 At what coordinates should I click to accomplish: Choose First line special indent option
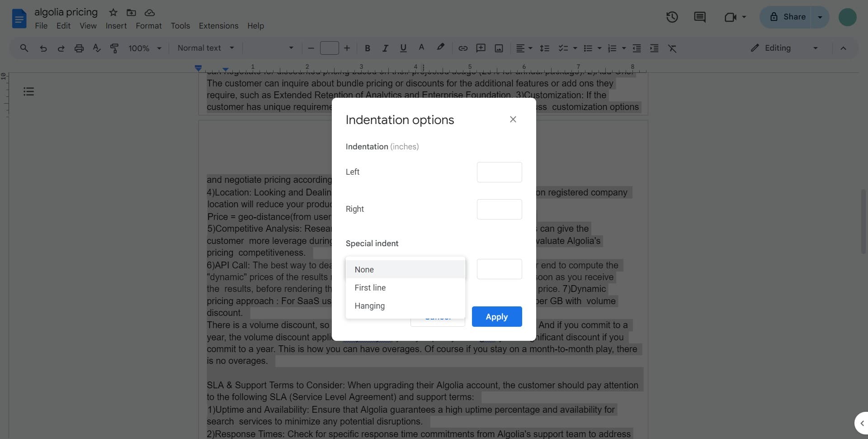tap(370, 288)
